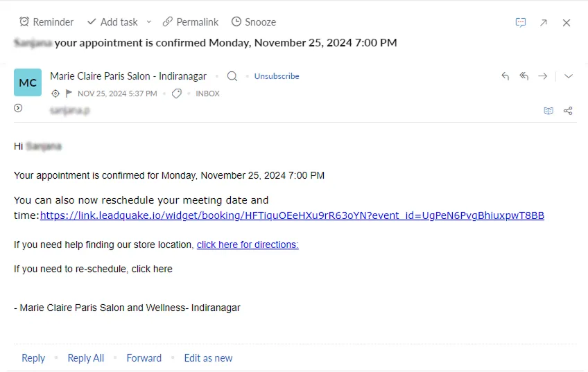The height and width of the screenshot is (372, 588).
Task: Expand recipient details arrow
Action: point(18,108)
